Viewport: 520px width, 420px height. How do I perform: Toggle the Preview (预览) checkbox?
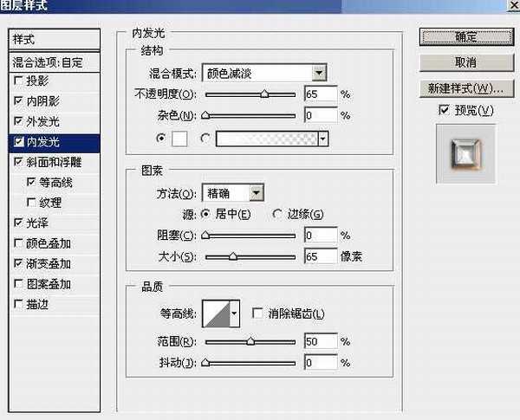click(444, 110)
